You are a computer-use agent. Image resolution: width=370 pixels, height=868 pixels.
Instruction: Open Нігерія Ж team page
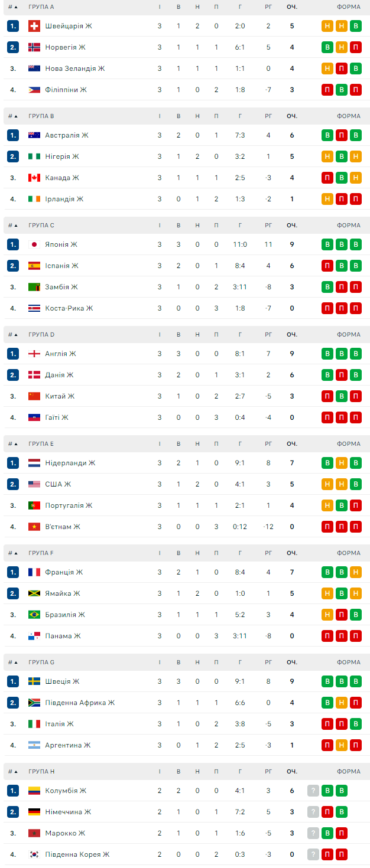61,156
